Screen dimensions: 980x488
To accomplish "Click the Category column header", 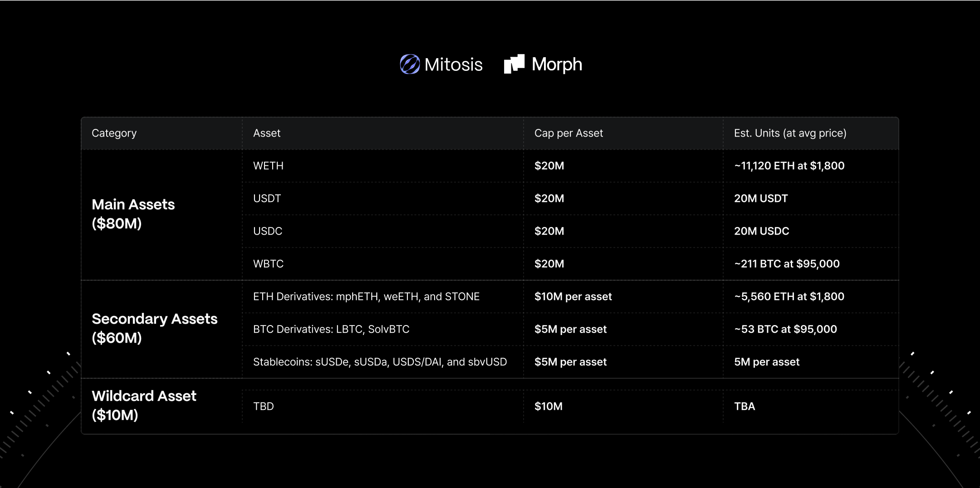I will point(114,133).
